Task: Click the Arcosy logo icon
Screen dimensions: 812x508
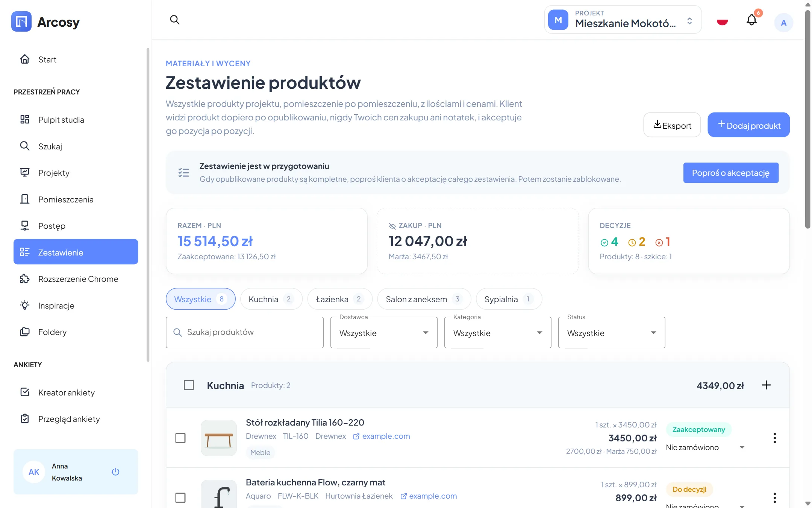Action: [x=21, y=21]
